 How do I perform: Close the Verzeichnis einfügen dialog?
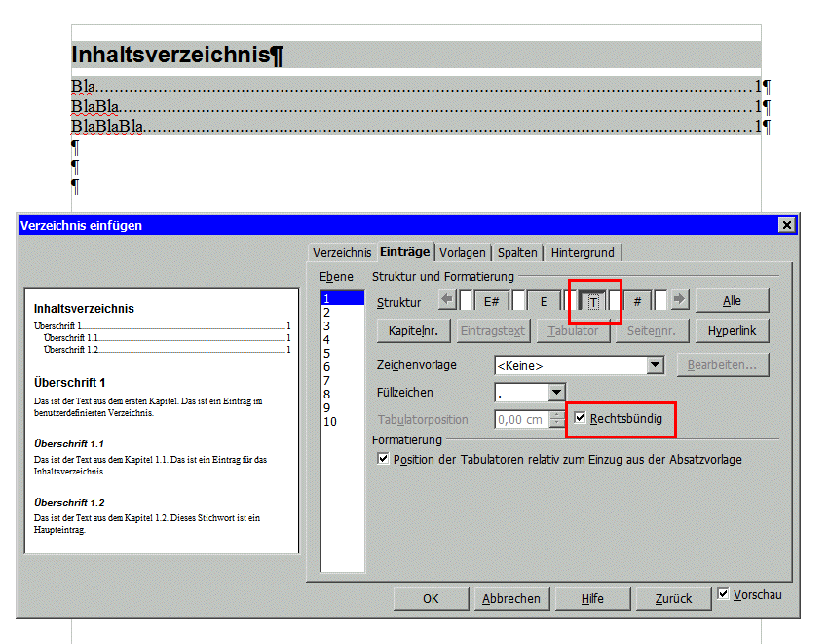786,225
